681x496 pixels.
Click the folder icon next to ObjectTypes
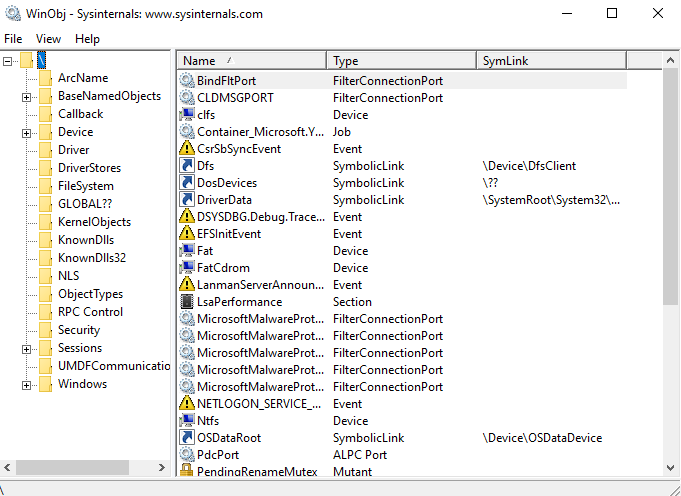45,294
